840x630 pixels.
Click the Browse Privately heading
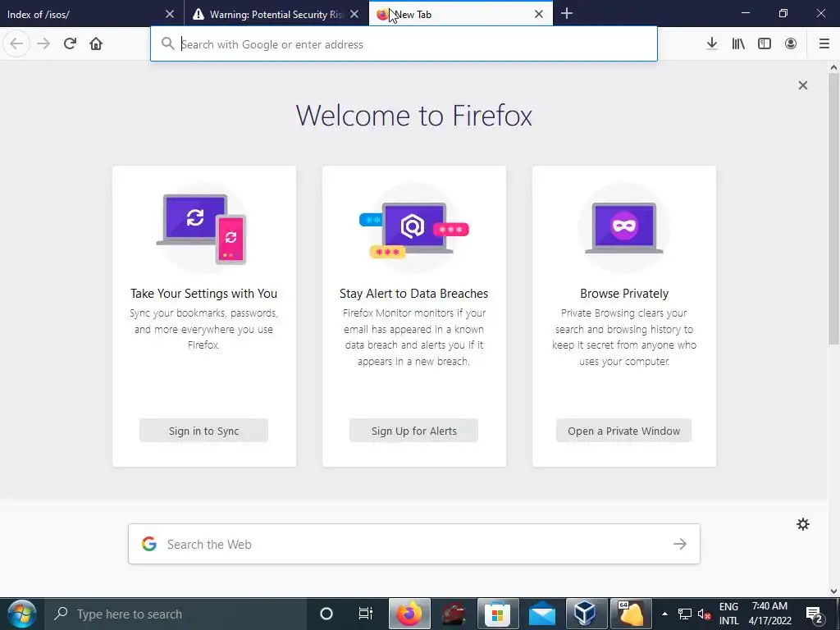[x=624, y=294]
